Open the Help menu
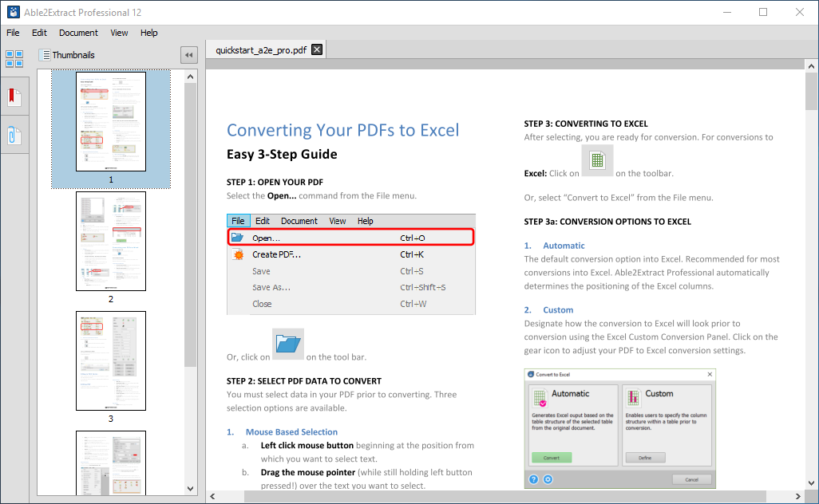Viewport: 819px width, 504px height. (148, 33)
